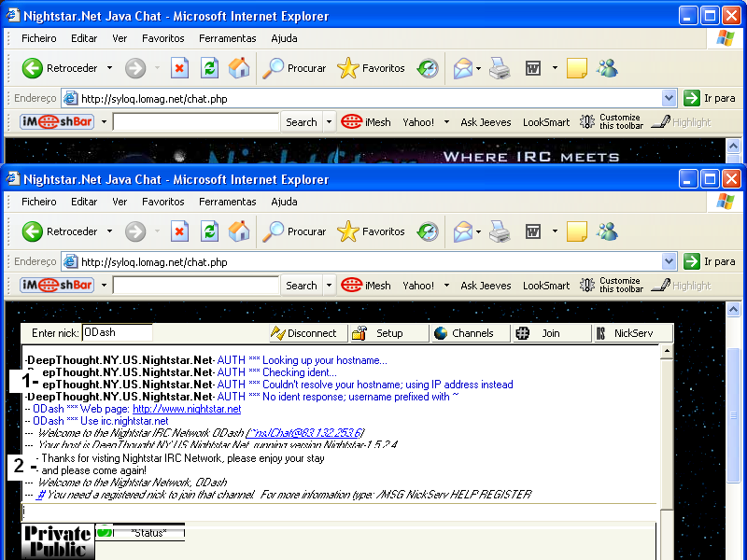
Task: Click Edit with Word icon in front window
Action: (x=533, y=231)
